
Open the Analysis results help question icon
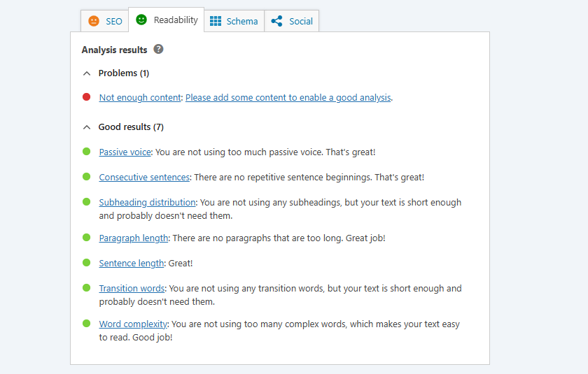click(159, 50)
